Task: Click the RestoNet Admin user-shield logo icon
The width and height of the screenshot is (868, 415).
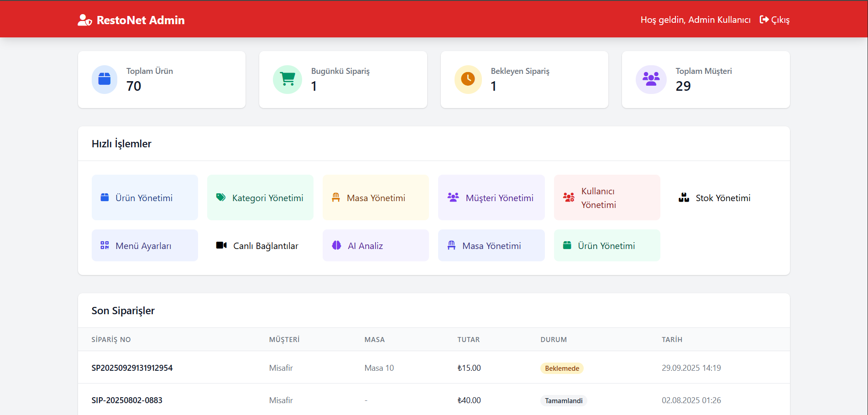Action: 85,20
